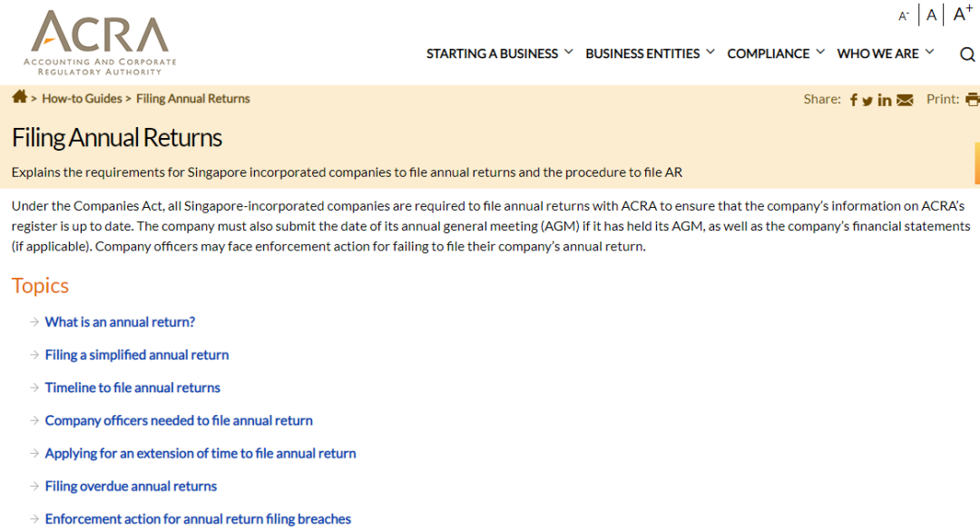Screen dimensions: 980x532
Task: Increase font size with the A+ control
Action: click(x=963, y=13)
